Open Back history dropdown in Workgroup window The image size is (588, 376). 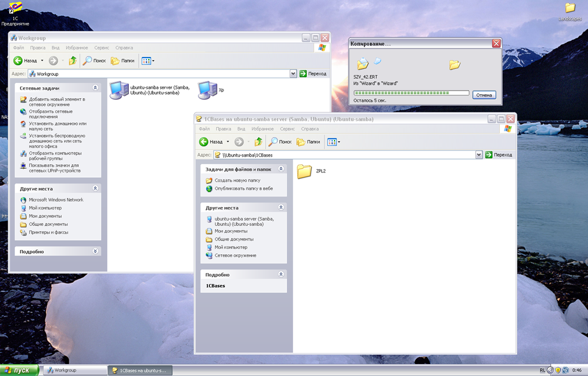tap(42, 61)
